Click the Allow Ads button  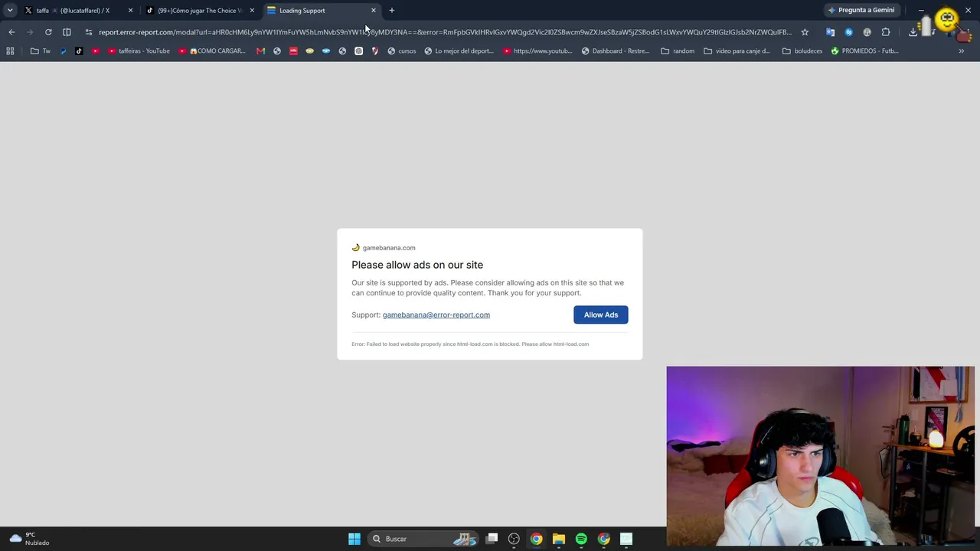coord(601,315)
